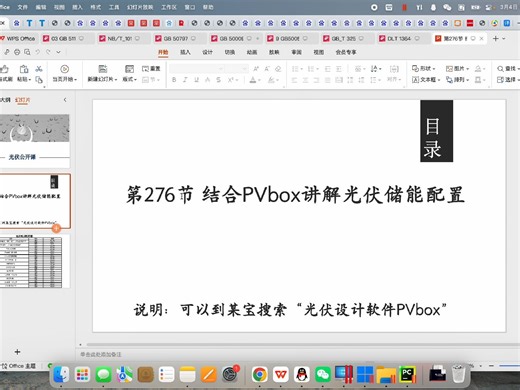Screen dimensions: 520x390
Task: Open QQ penguin in the dock
Action: (x=302, y=374)
